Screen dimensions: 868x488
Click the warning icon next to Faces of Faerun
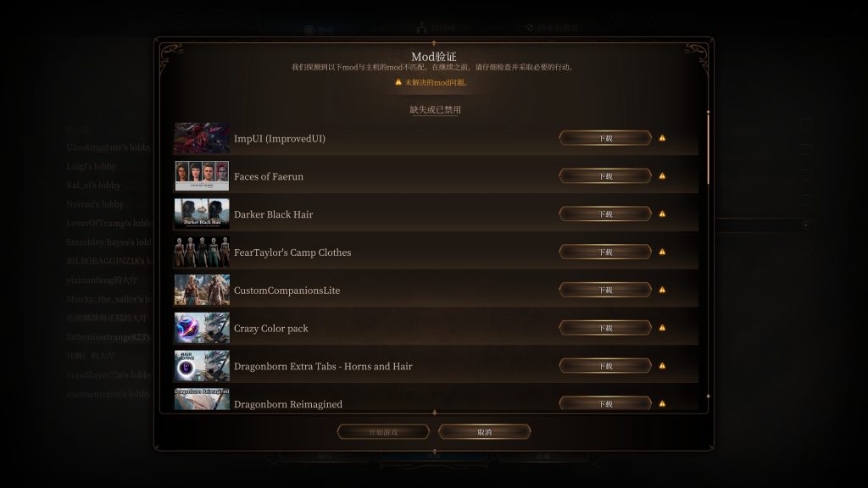(662, 176)
